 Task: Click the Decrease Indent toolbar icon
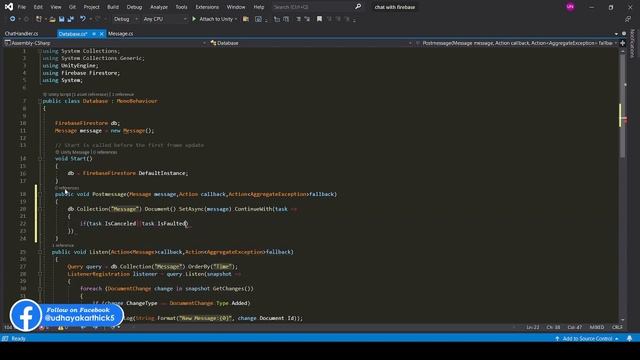pos(298,19)
